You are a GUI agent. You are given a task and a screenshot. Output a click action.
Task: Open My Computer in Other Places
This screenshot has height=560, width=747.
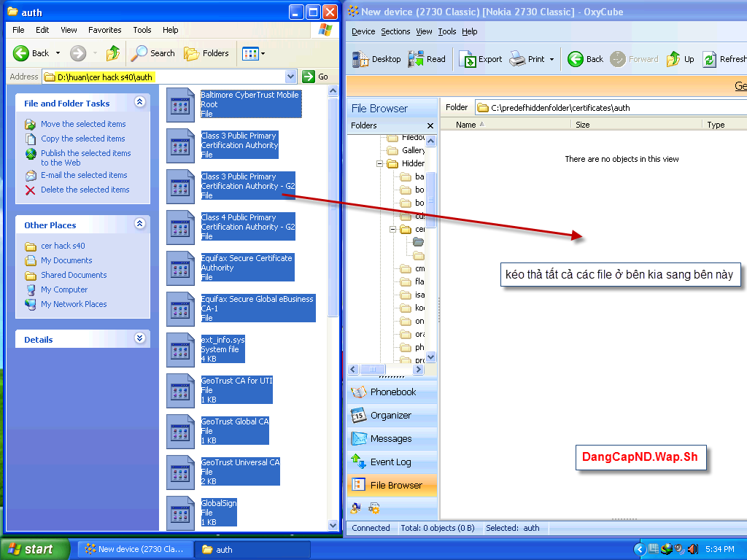64,289
